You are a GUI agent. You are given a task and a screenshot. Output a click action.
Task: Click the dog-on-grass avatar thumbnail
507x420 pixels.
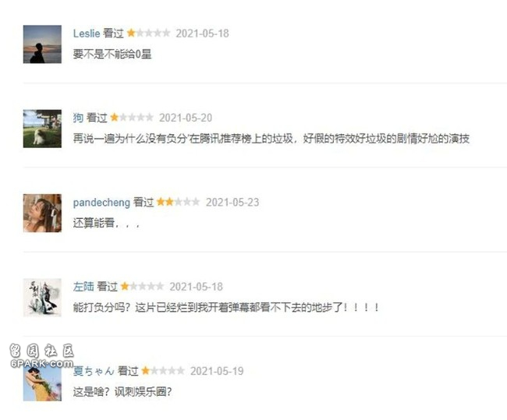point(42,129)
